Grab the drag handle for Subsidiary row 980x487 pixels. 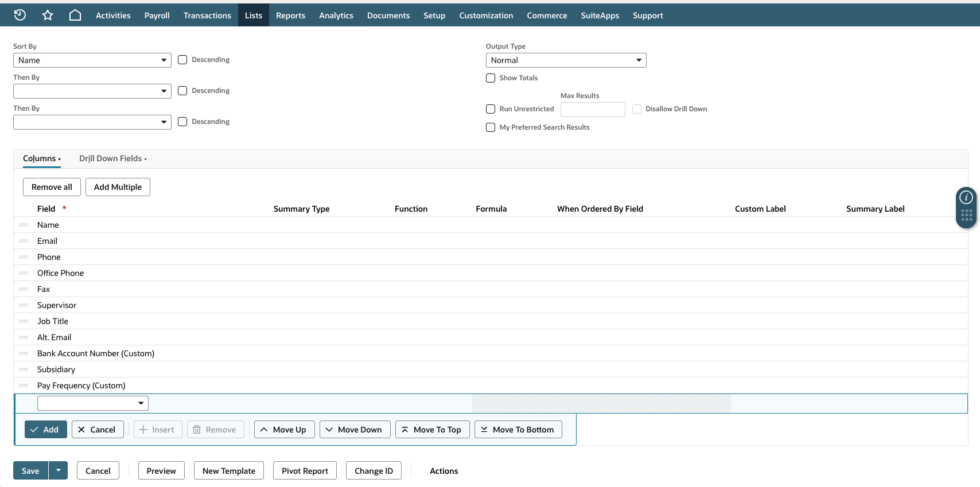coord(24,369)
